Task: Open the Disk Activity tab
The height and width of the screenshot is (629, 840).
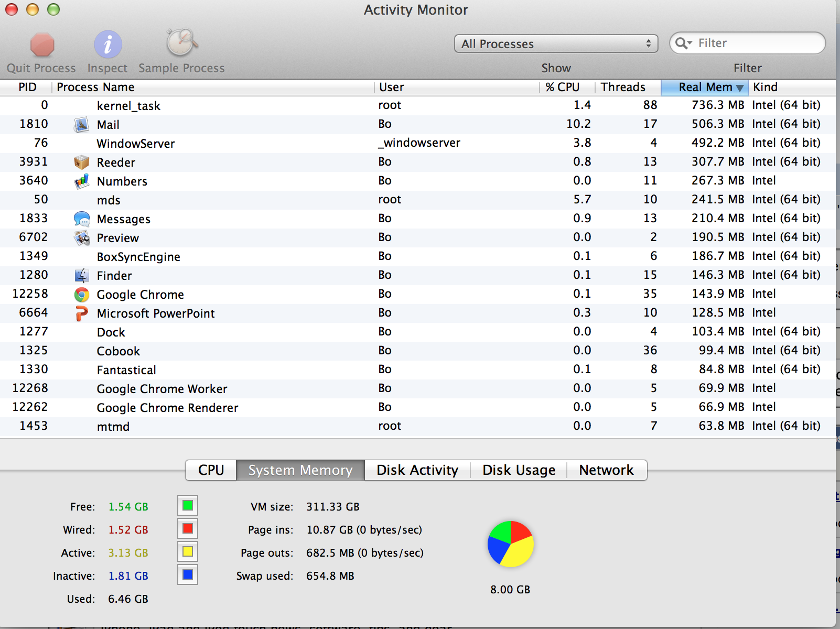Action: [417, 470]
